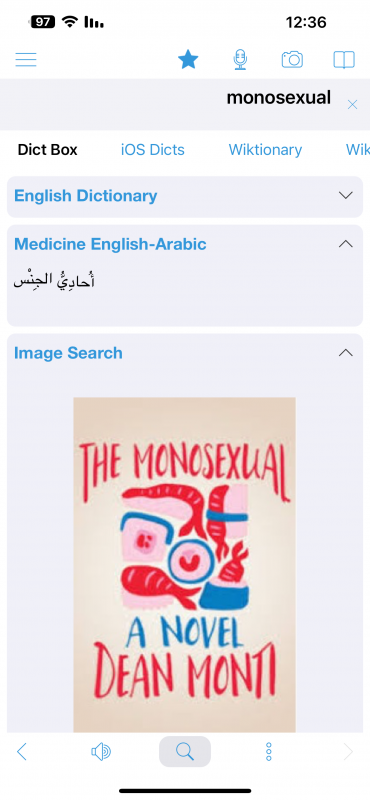Open camera translation icon
Image resolution: width=370 pixels, height=800 pixels.
292,60
